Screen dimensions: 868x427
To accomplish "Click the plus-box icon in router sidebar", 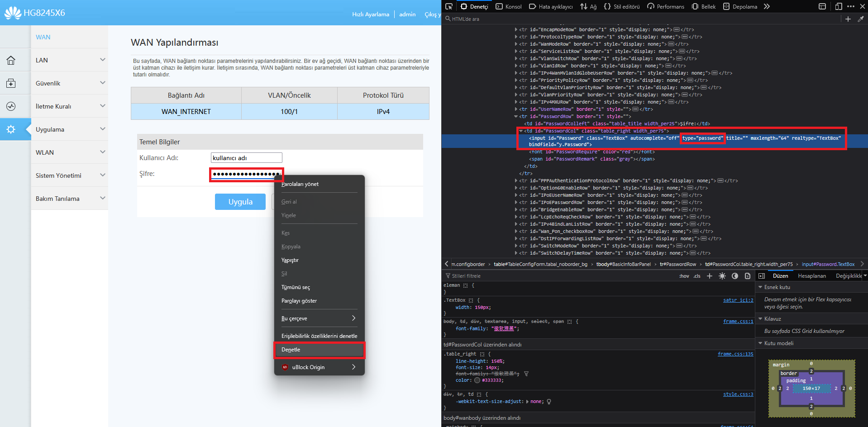I will click(11, 83).
